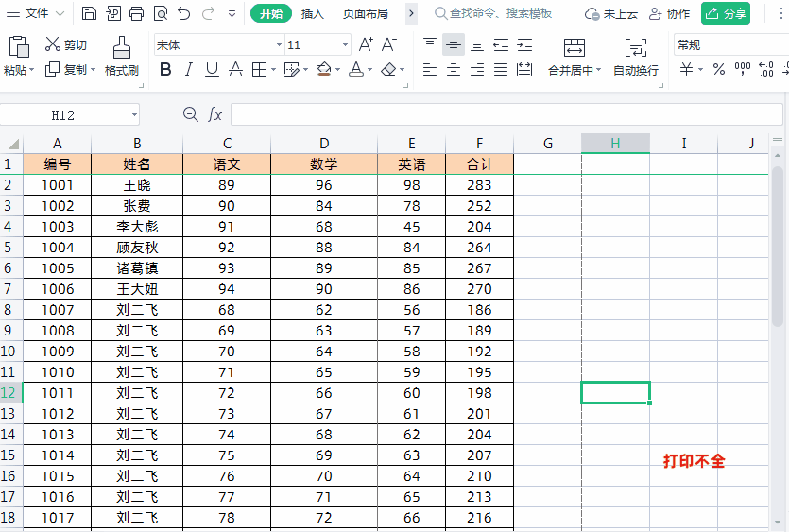Align text left icon
The height and width of the screenshot is (532, 789).
coord(430,70)
